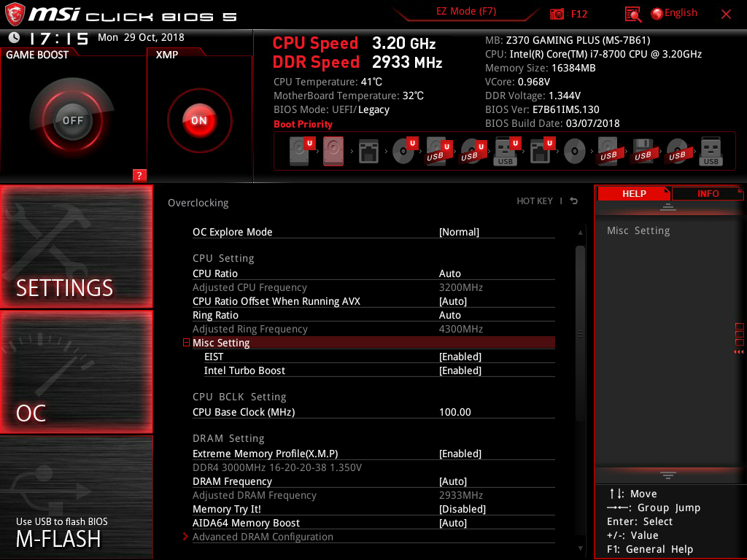The image size is (747, 560).
Task: Open the OC Explore Mode value list
Action: click(459, 232)
